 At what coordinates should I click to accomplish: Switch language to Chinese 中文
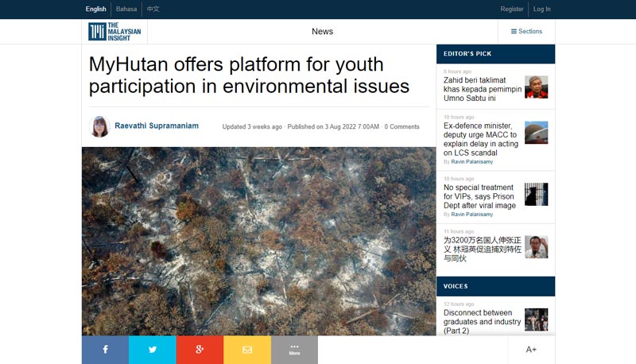click(x=153, y=9)
